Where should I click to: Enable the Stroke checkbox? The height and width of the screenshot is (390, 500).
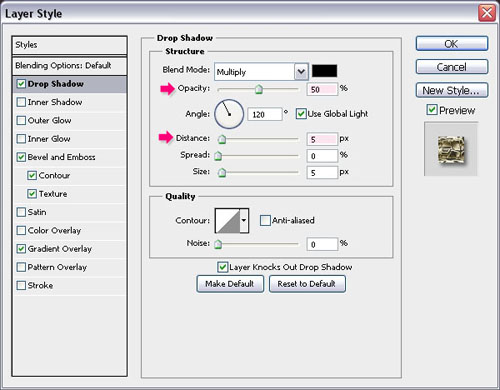point(21,285)
